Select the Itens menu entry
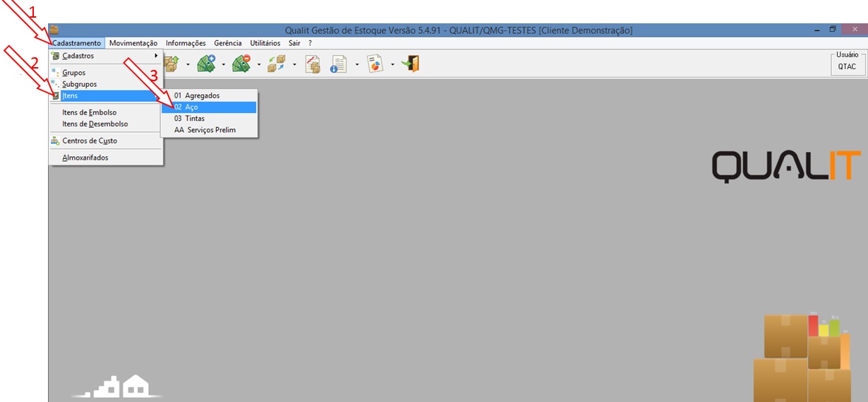The width and height of the screenshot is (868, 402). click(106, 95)
